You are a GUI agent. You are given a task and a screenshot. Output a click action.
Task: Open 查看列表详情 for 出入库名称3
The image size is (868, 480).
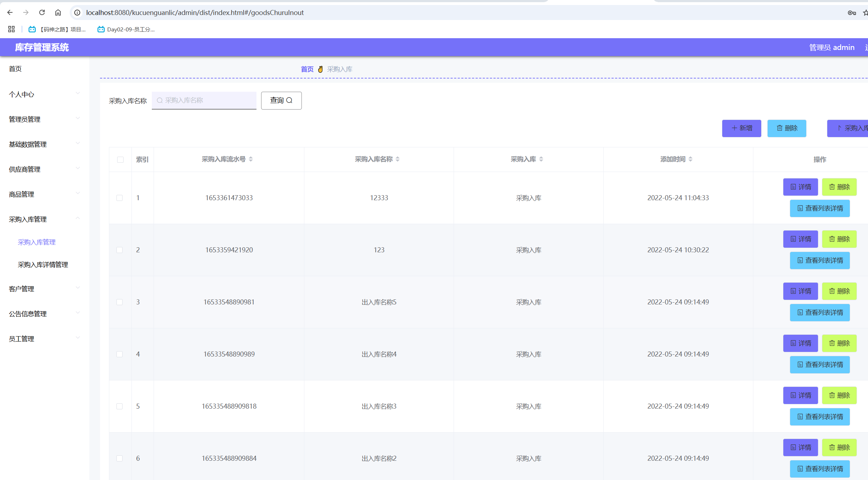(820, 417)
